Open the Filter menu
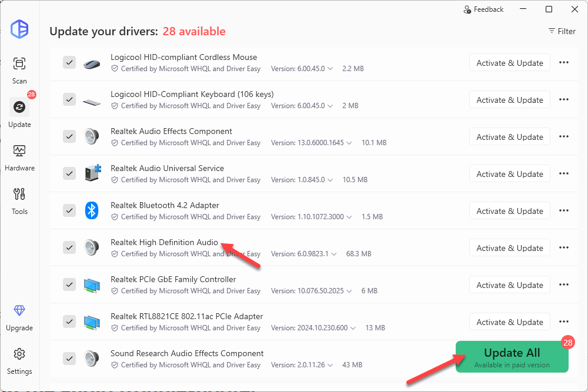The height and width of the screenshot is (392, 588). pyautogui.click(x=562, y=31)
